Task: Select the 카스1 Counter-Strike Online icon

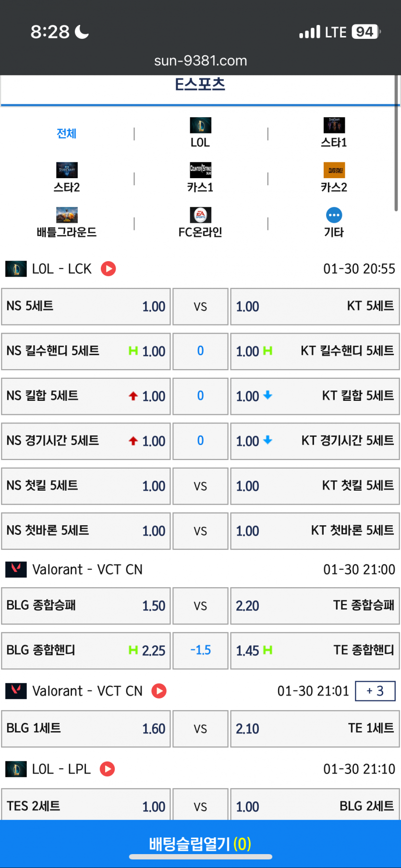Action: (x=200, y=170)
